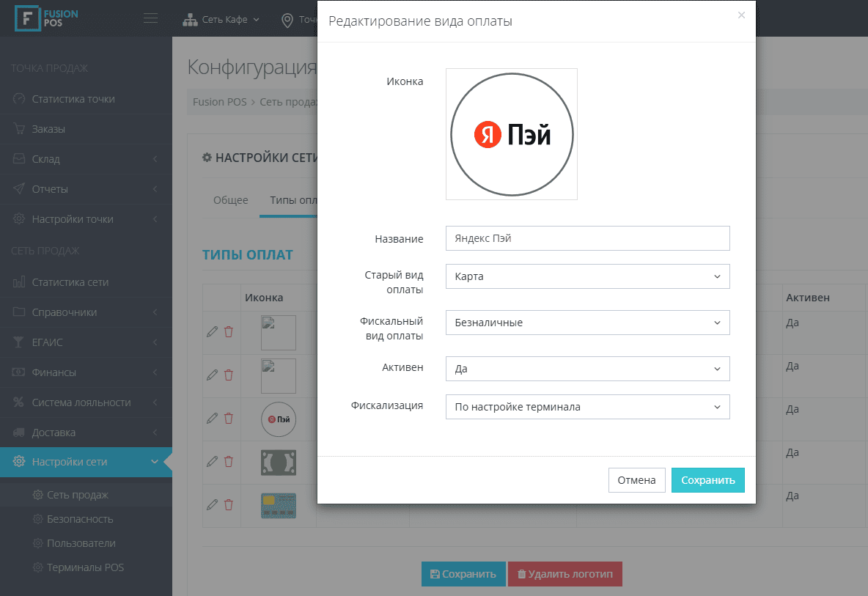Click the Удалить логотип button
Image resolution: width=868 pixels, height=596 pixels.
pos(565,574)
